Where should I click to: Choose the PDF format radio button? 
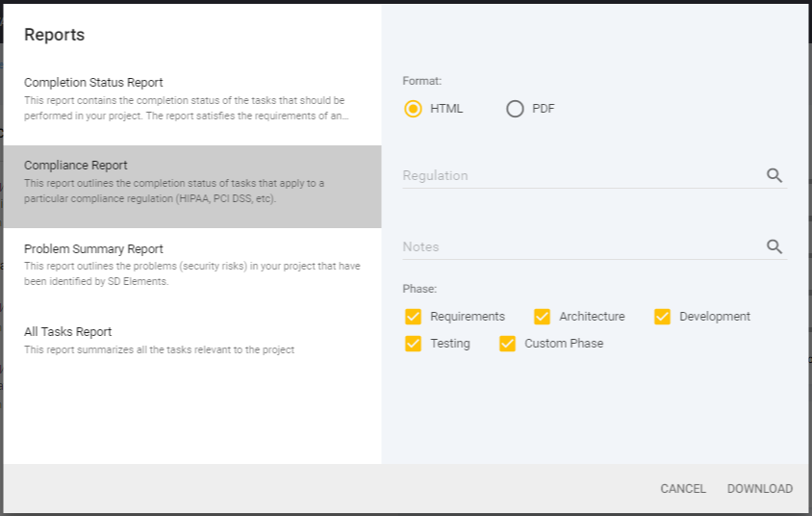pos(515,109)
